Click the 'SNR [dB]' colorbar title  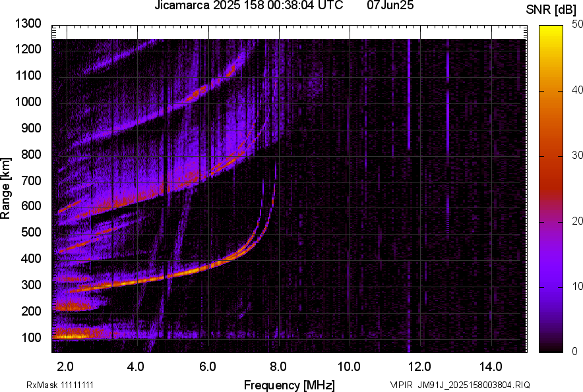tap(551, 10)
